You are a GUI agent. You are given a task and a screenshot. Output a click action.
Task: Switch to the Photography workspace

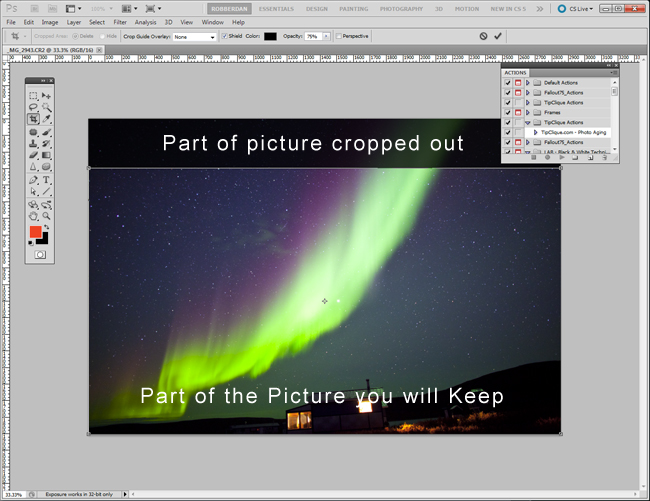point(401,8)
